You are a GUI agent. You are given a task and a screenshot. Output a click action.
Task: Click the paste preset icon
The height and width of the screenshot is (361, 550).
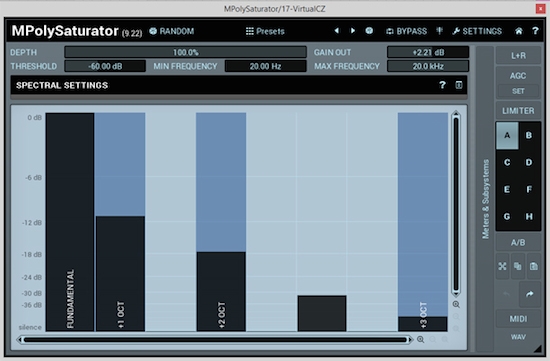(x=534, y=266)
